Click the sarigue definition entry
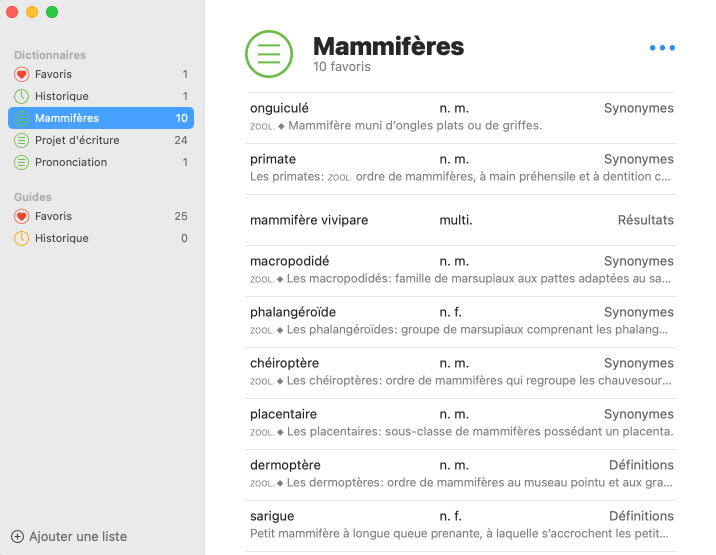Viewport: 716px width, 555px height. (461, 525)
